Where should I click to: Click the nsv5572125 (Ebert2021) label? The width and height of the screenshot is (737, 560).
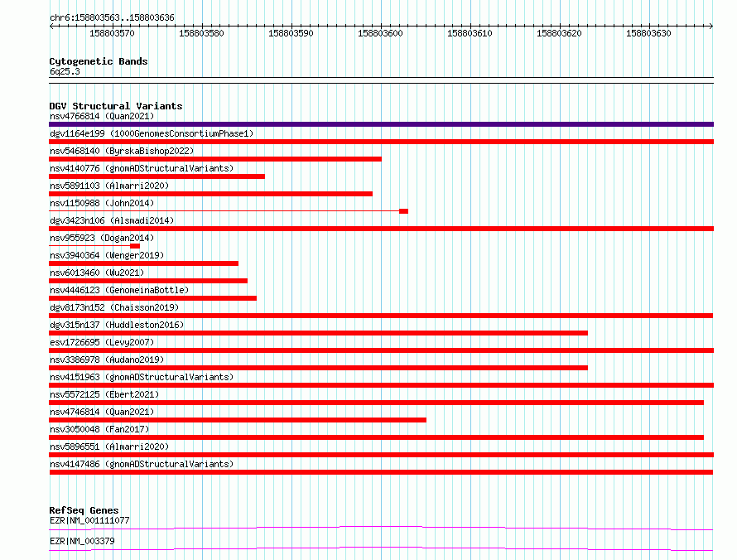pos(104,394)
